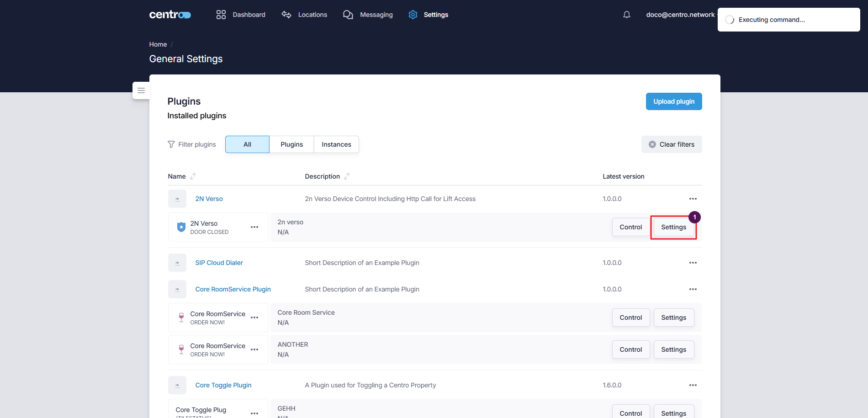Open the Locations arrows icon
The image size is (868, 418).
tap(286, 15)
